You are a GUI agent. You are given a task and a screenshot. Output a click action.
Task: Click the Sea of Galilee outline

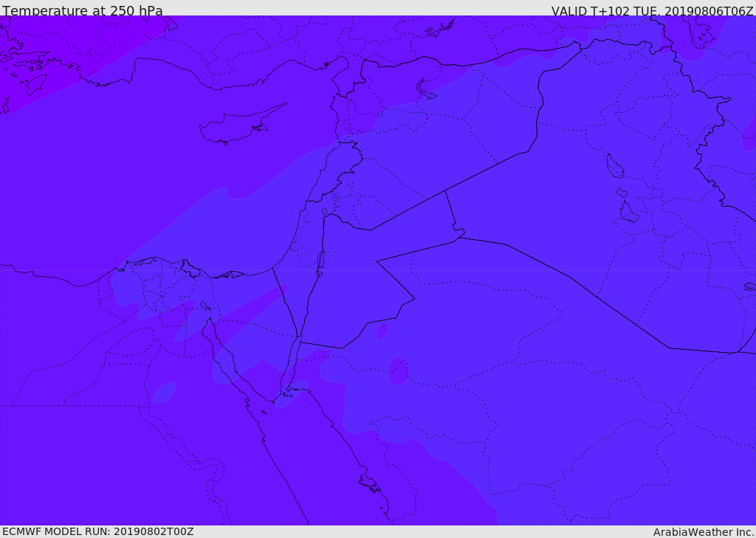325,212
